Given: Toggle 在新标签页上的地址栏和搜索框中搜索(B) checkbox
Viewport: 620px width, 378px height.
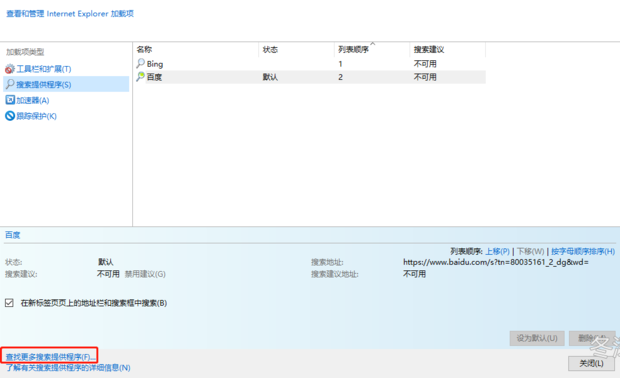Looking at the screenshot, I should pyautogui.click(x=9, y=303).
